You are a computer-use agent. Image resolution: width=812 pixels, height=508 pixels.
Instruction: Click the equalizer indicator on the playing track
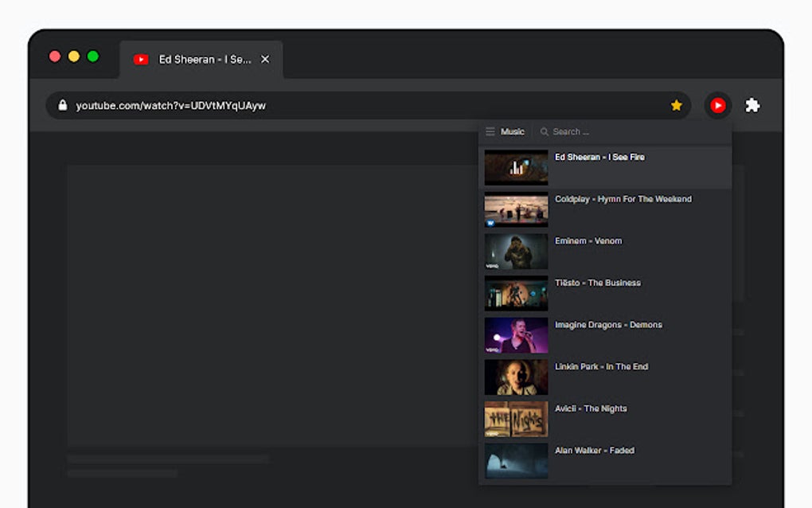(x=516, y=167)
